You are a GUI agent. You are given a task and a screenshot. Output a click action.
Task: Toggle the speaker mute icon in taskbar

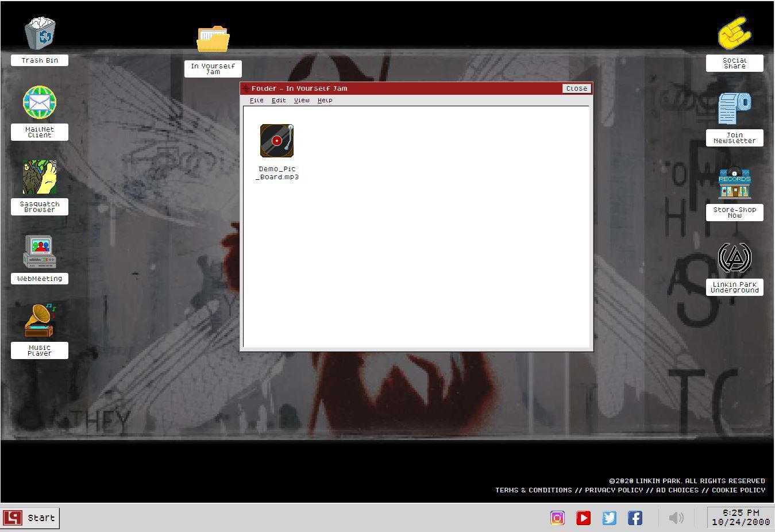tap(676, 518)
